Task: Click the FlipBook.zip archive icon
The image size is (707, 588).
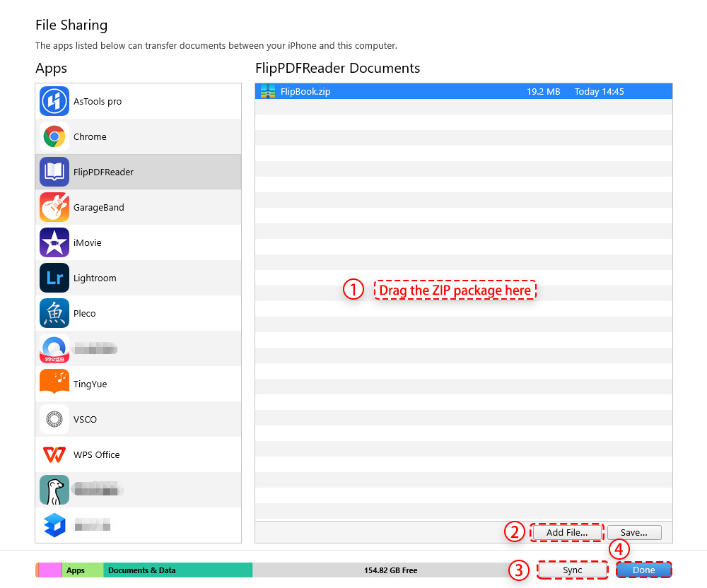Action: click(x=268, y=91)
